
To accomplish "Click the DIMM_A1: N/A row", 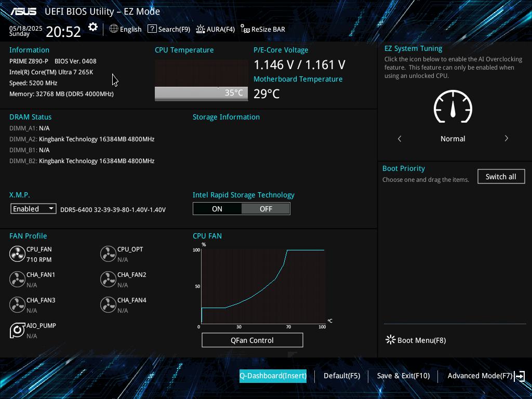I will coord(30,128).
